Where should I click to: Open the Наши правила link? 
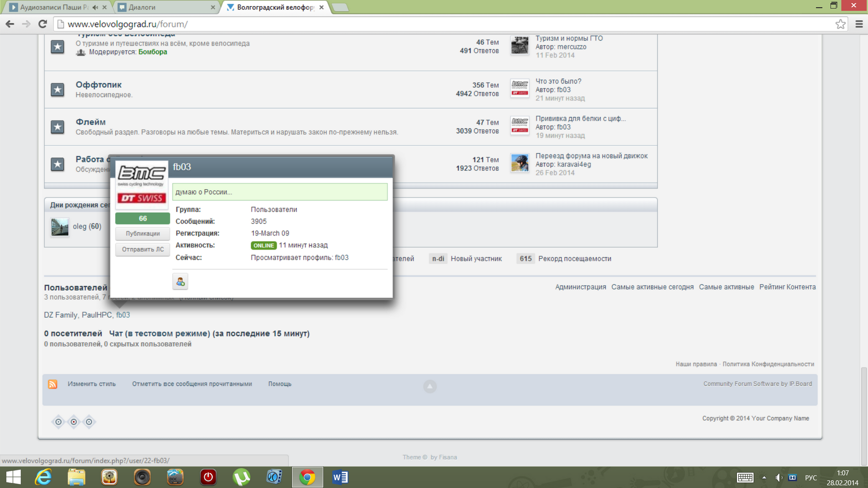click(696, 364)
